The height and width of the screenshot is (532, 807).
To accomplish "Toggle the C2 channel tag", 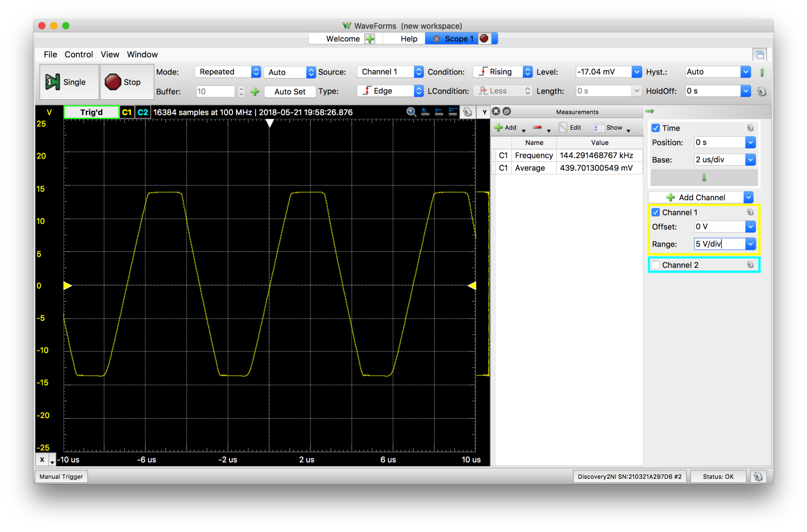I will tap(143, 112).
